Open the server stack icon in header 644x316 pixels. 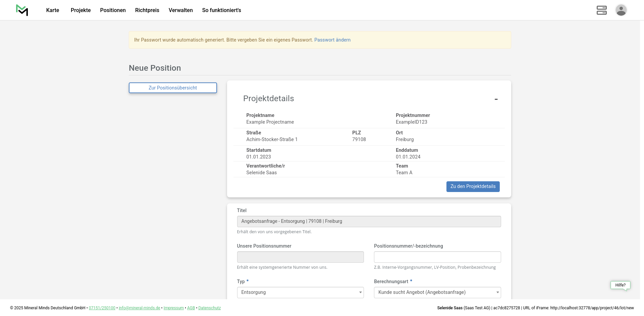[601, 10]
